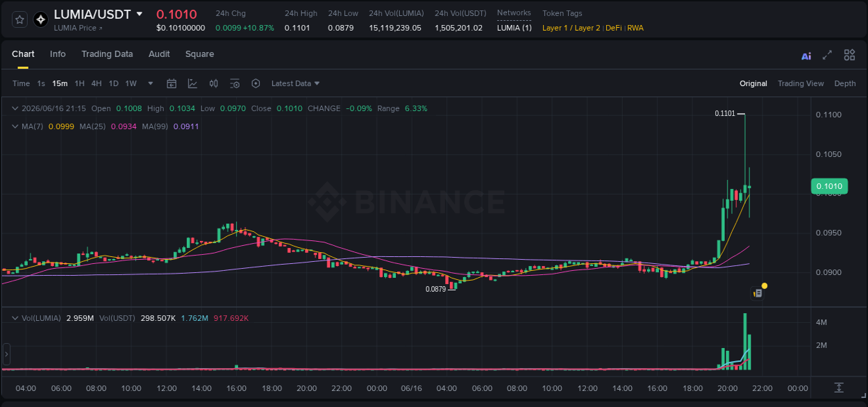
Task: Switch to Depth chart view
Action: (x=845, y=83)
